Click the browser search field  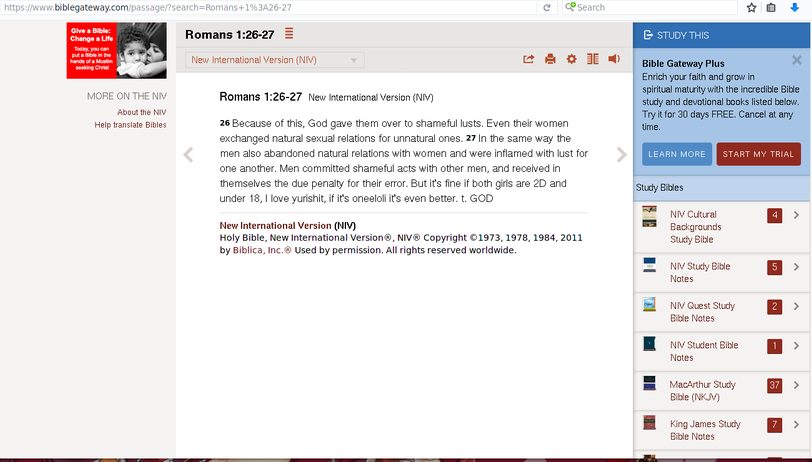pos(650,8)
